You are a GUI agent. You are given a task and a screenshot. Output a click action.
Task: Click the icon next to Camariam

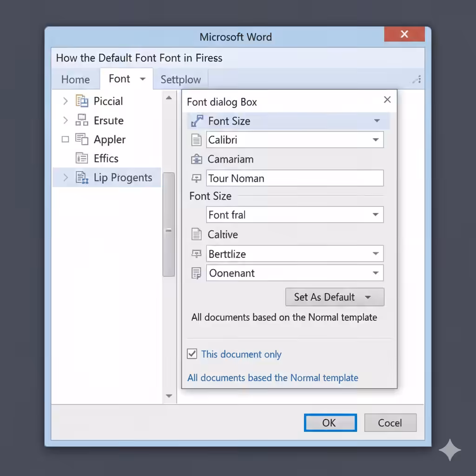pyautogui.click(x=197, y=159)
